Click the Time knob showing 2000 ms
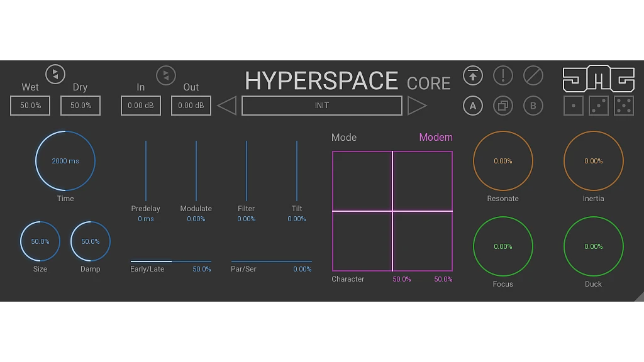This screenshot has width=644, height=362. pyautogui.click(x=65, y=161)
